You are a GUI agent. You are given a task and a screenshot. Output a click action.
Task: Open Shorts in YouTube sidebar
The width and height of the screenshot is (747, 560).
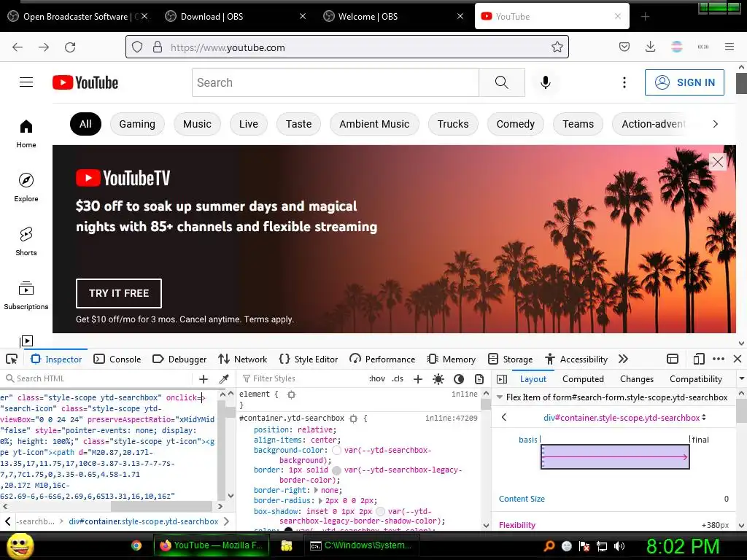26,241
